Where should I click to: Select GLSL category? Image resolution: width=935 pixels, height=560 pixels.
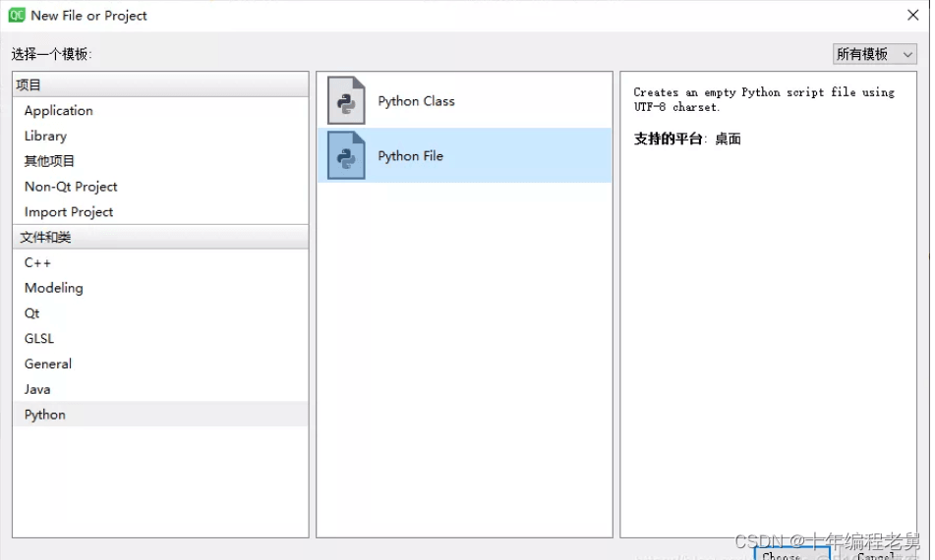pyautogui.click(x=160, y=339)
